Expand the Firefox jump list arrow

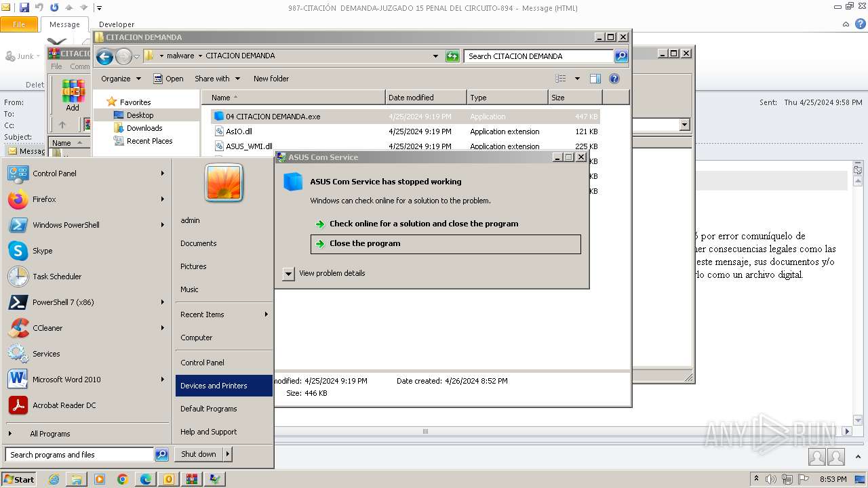163,199
